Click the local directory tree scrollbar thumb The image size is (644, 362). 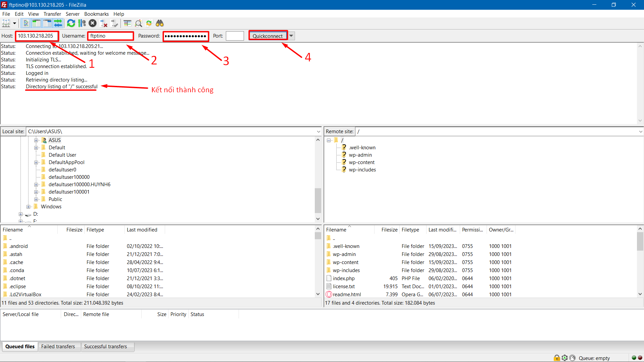click(317, 200)
